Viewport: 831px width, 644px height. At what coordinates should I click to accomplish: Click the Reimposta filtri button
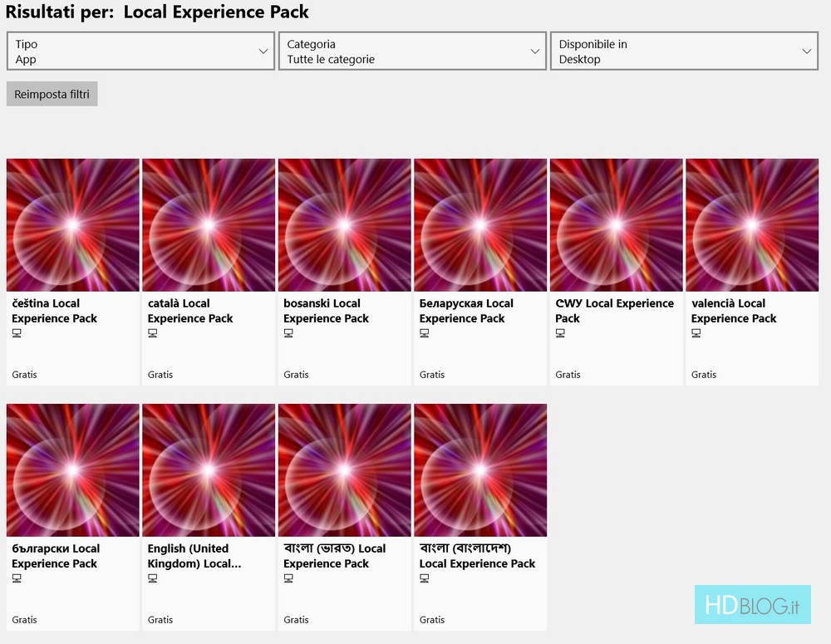[52, 94]
